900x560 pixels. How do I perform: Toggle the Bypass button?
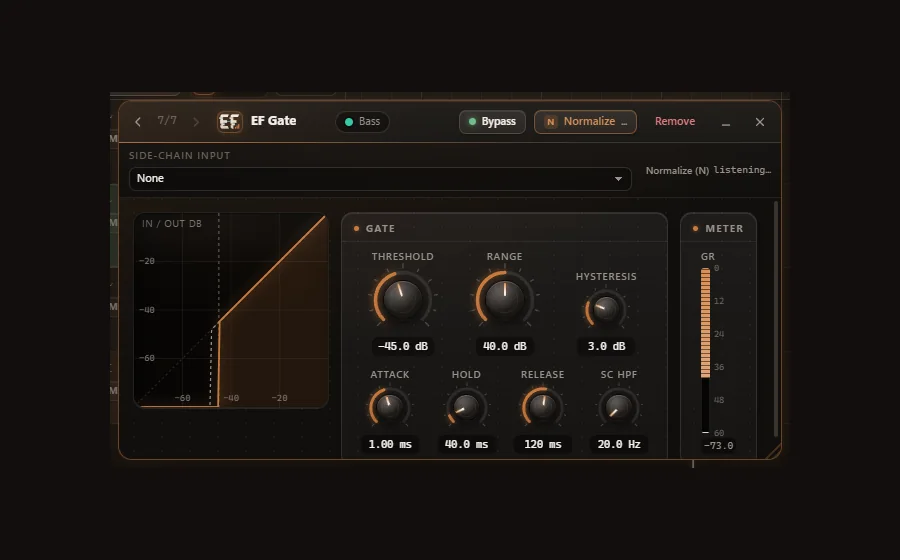(492, 122)
